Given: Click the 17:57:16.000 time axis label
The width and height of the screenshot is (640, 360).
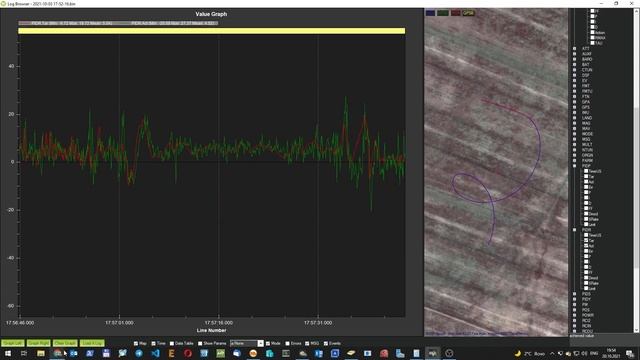Looking at the screenshot, I should tap(218, 322).
